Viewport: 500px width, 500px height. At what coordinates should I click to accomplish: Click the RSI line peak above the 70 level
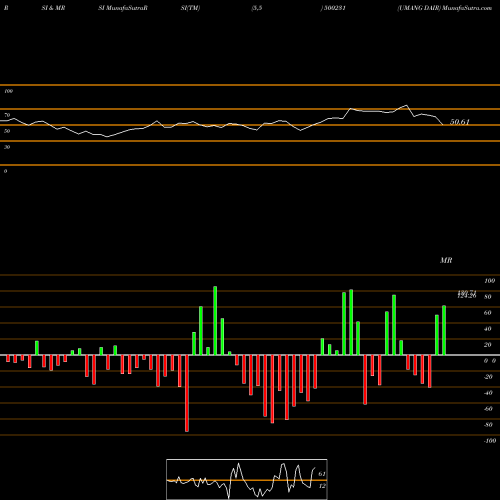(406, 106)
